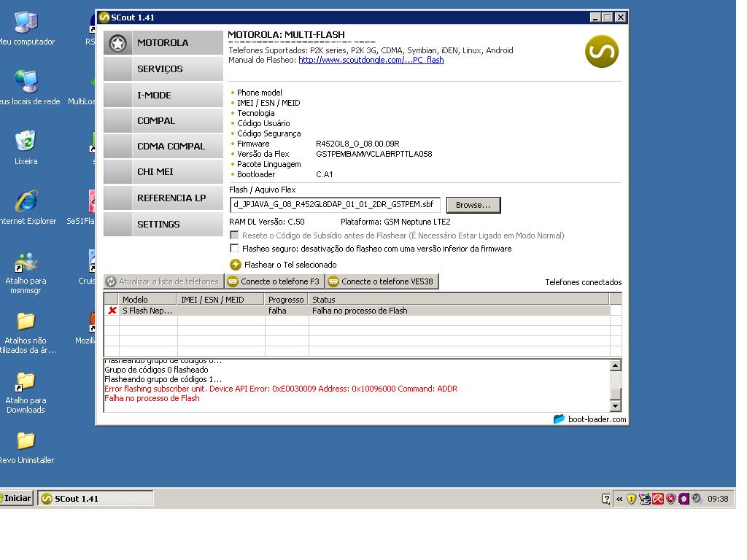Select Atalho para msnmsgr shortcut icon
The height and width of the screenshot is (560, 747).
[x=26, y=273]
